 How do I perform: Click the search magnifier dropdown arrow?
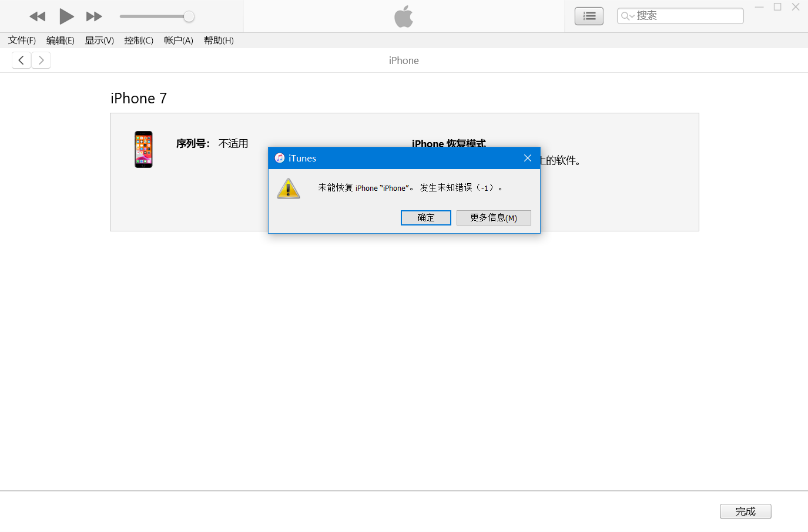point(628,16)
